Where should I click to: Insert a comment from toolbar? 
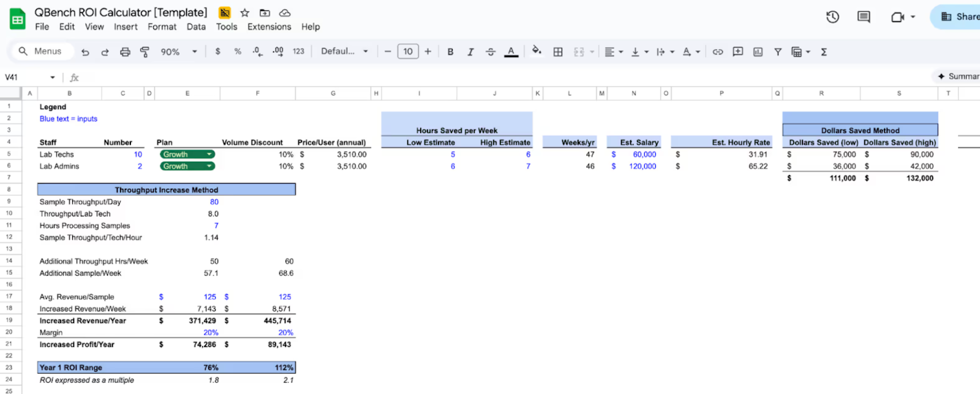pos(738,52)
